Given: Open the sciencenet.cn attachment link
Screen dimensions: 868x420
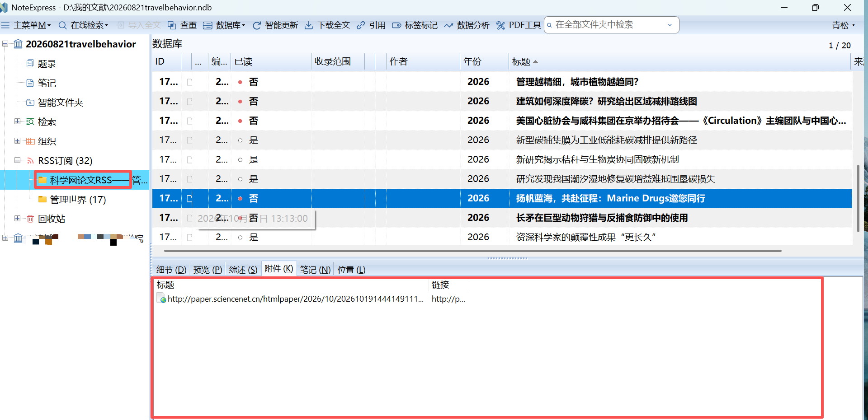Looking at the screenshot, I should click(296, 299).
